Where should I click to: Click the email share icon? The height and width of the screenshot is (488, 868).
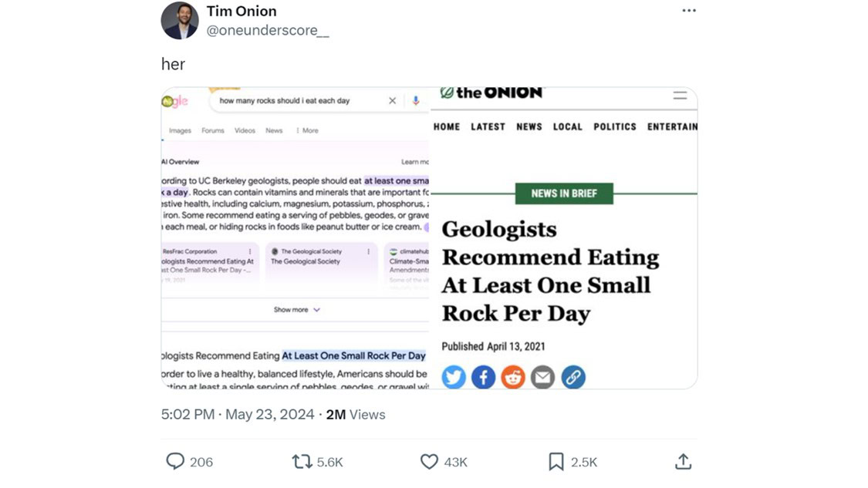[x=543, y=377]
